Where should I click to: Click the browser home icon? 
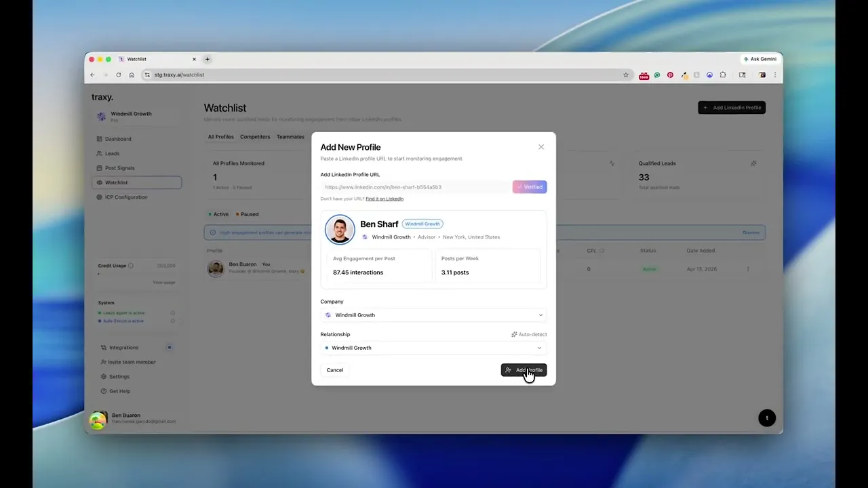tap(132, 75)
